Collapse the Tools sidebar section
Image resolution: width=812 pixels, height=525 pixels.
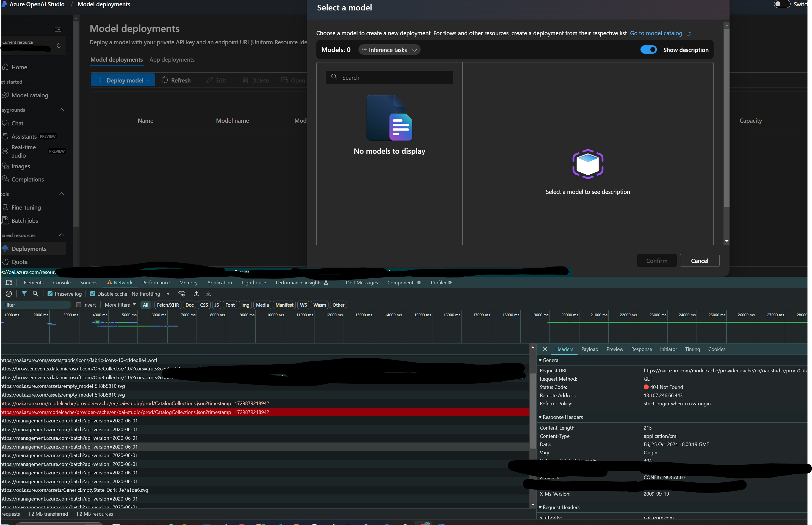pyautogui.click(x=61, y=194)
